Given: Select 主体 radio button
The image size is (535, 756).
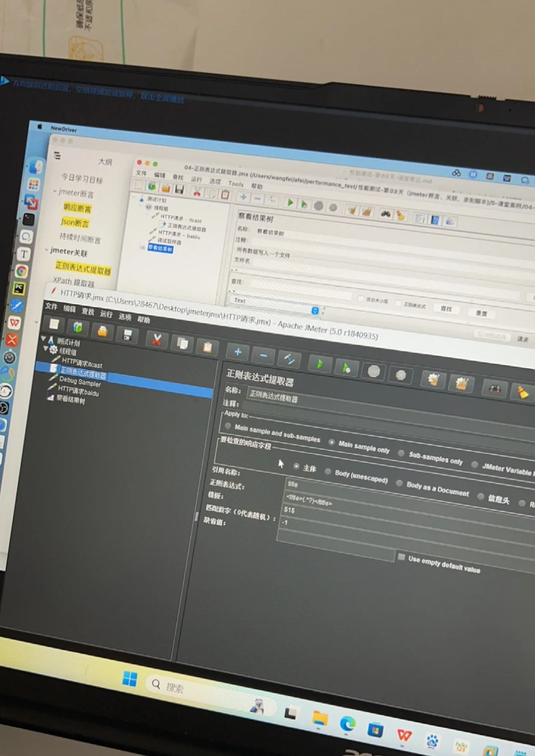Looking at the screenshot, I should [x=296, y=466].
